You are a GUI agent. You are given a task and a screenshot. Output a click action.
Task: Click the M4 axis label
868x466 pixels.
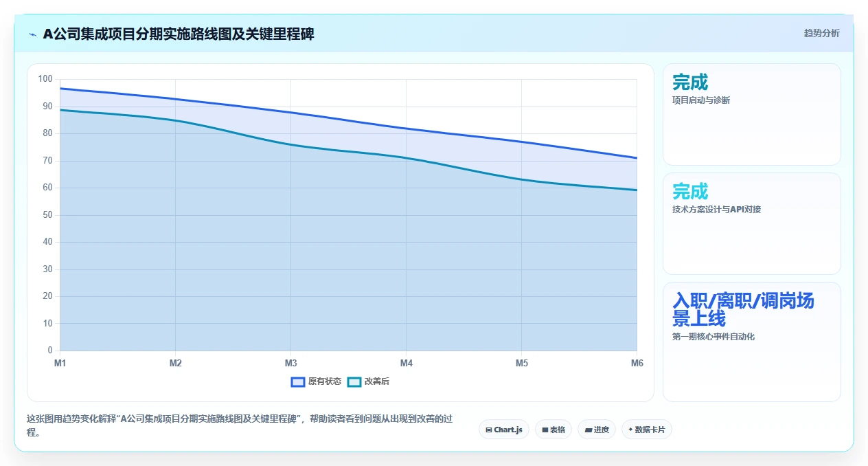click(x=406, y=363)
